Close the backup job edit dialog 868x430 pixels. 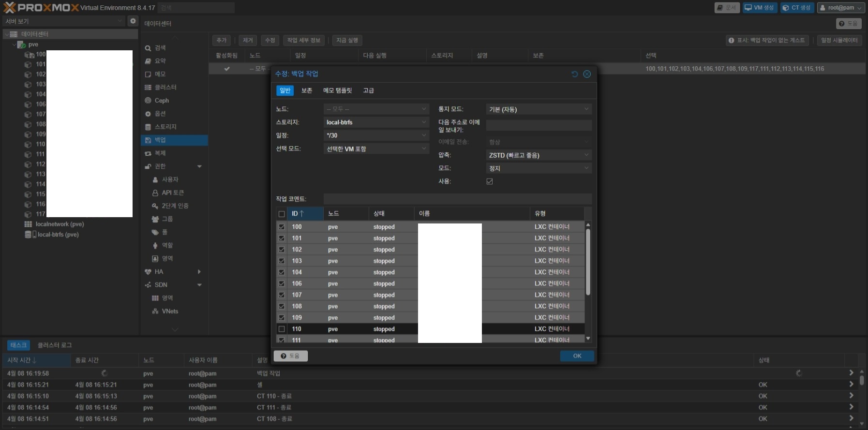(x=587, y=74)
